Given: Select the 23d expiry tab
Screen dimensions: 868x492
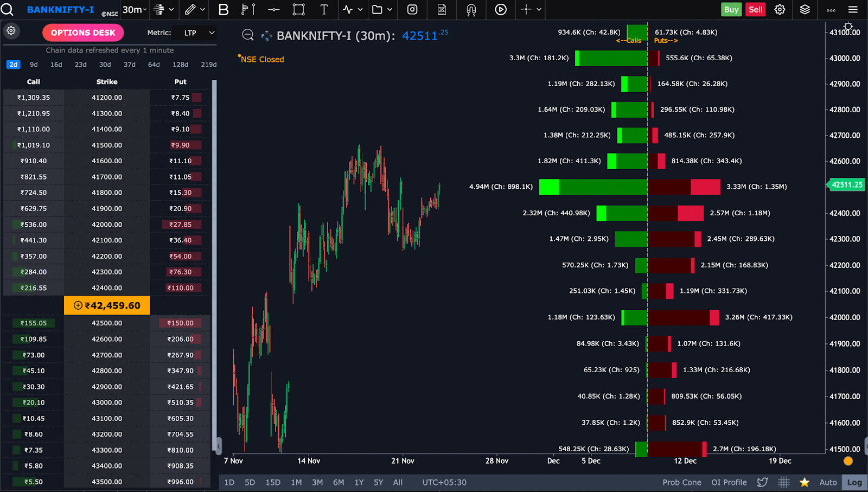Looking at the screenshot, I should [81, 65].
